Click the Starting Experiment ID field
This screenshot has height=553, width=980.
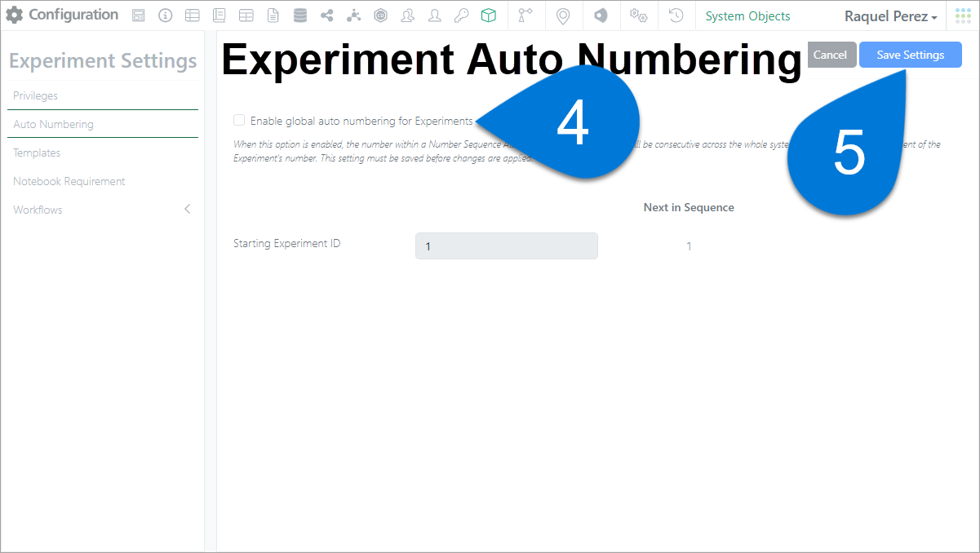pos(507,246)
